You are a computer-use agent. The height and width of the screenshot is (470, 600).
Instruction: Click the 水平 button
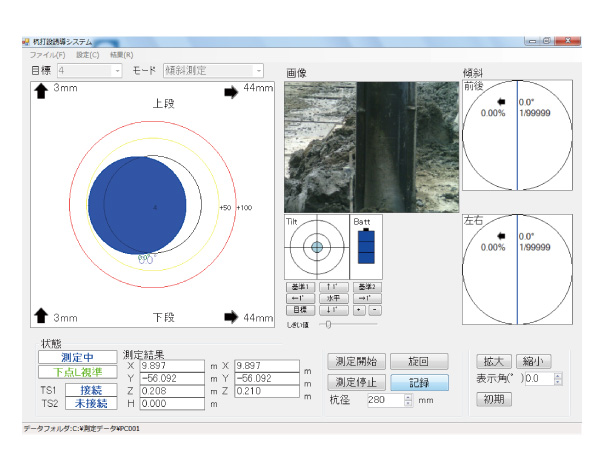(334, 299)
